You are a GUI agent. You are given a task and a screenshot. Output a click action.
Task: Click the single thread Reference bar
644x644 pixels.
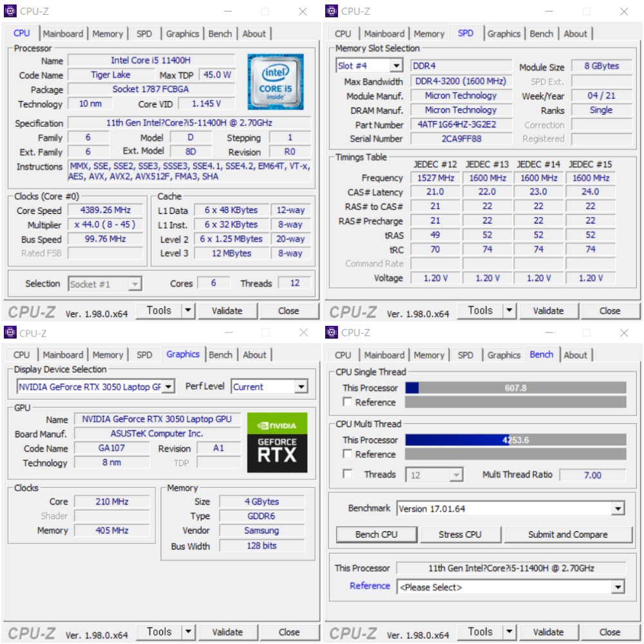click(x=515, y=402)
